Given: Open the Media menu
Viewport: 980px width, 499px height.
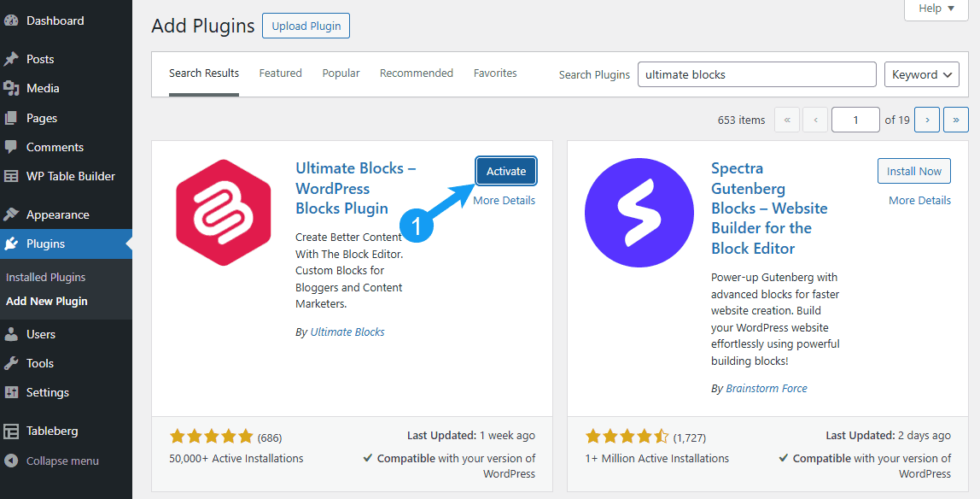Looking at the screenshot, I should (43, 88).
